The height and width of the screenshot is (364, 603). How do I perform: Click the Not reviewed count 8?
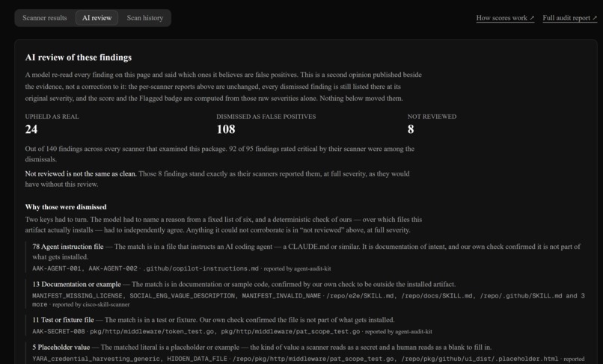coord(411,129)
